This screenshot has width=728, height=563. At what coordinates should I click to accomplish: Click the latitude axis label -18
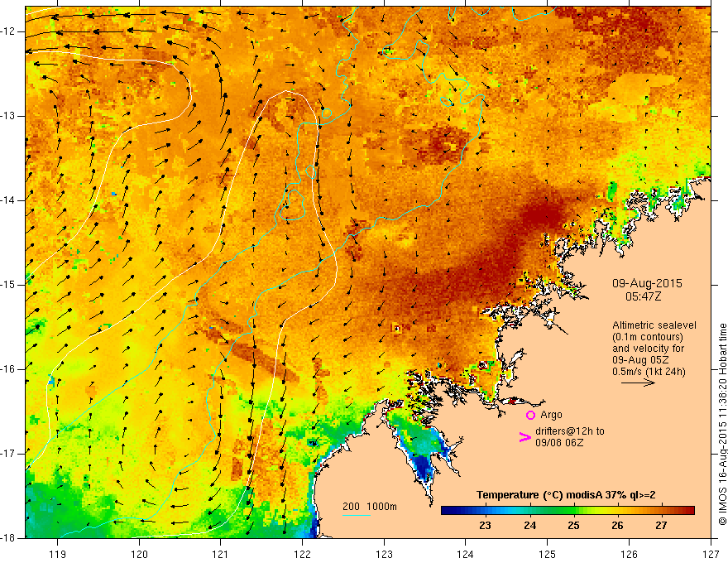(9, 538)
